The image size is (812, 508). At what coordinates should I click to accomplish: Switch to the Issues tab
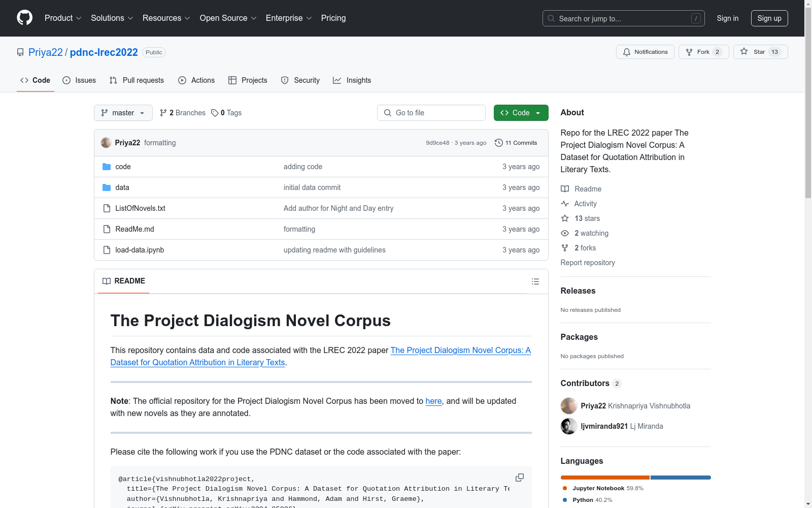pos(79,80)
